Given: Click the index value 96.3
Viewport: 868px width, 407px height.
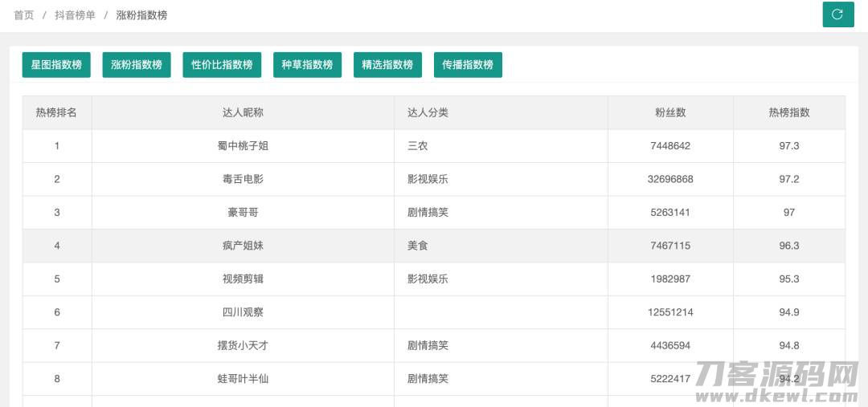Looking at the screenshot, I should coord(789,246).
